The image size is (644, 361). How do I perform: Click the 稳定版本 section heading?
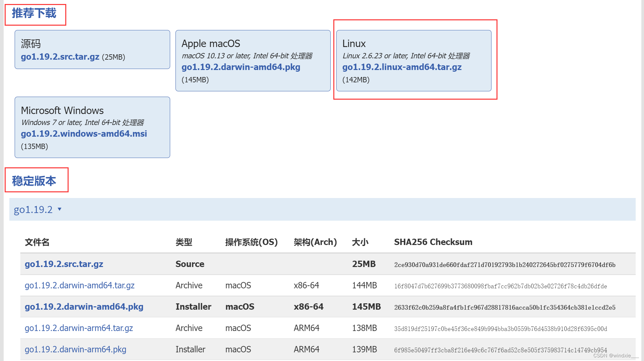34,181
